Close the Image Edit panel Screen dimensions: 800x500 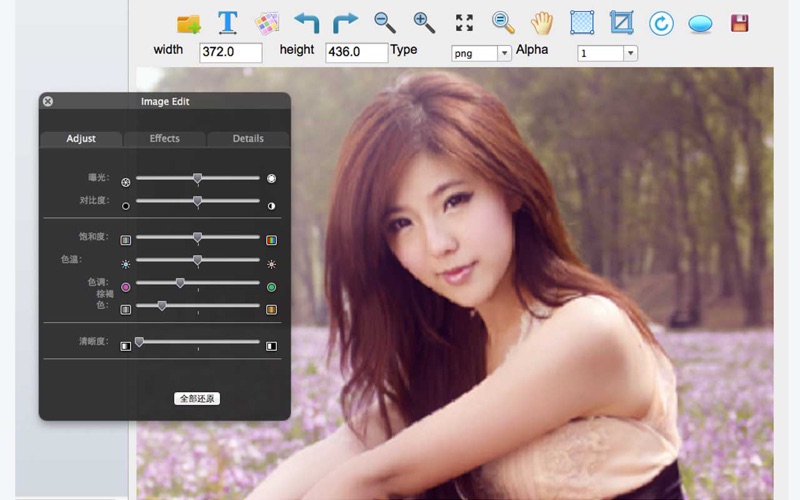pos(48,101)
